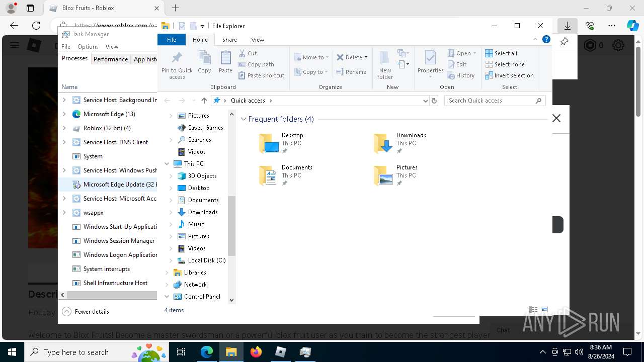The width and height of the screenshot is (644, 362).
Task: Click the Search Quick access field
Action: [x=495, y=101]
